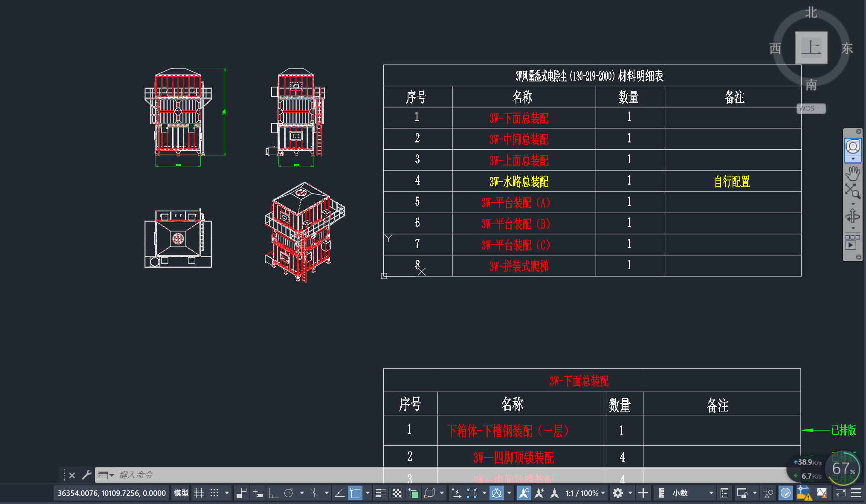This screenshot has width=866, height=504.
Task: Expand WCS coordinate system dropdown
Action: [811, 108]
